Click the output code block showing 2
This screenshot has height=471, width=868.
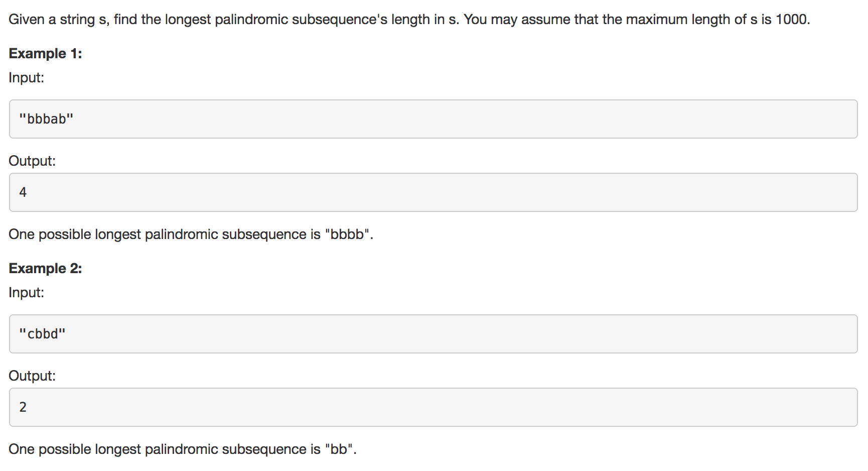[x=432, y=407]
